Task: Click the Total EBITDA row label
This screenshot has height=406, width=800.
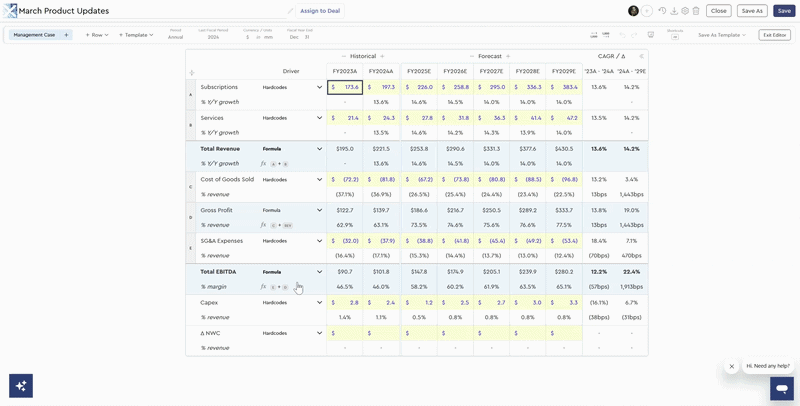Action: pyautogui.click(x=220, y=272)
